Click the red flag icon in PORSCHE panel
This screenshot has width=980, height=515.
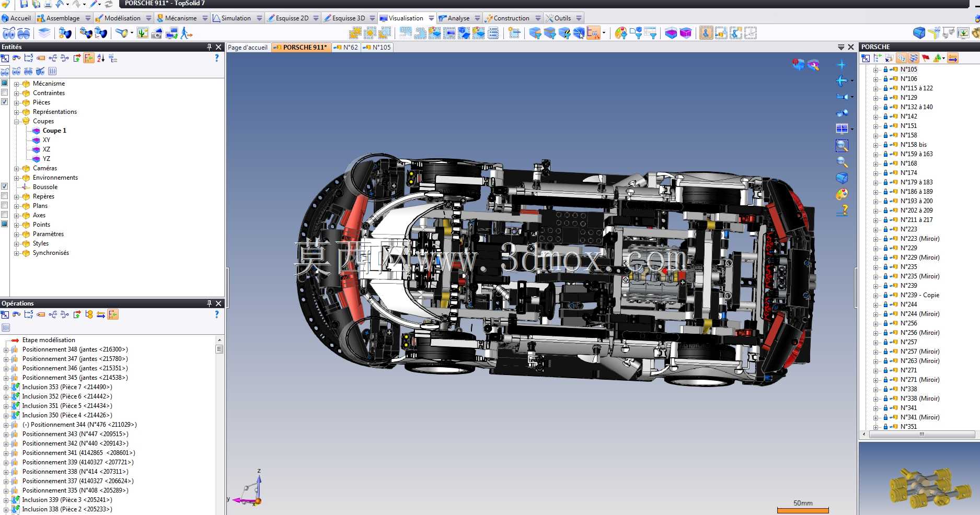(926, 58)
